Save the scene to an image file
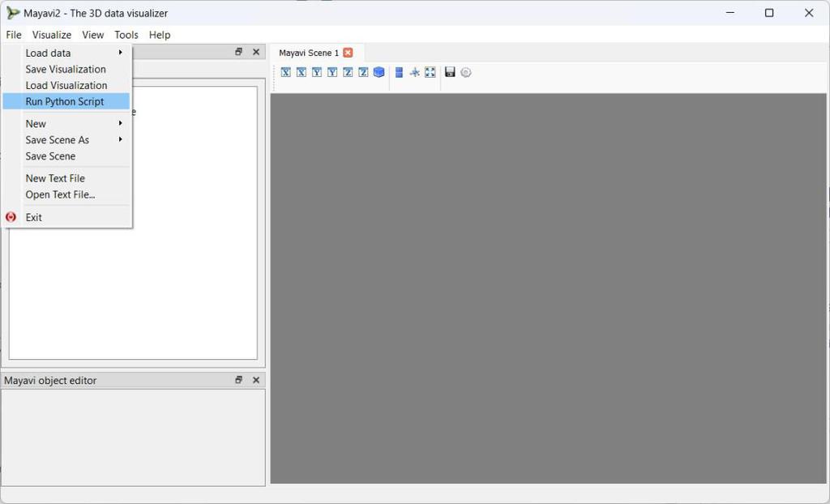Screen dimensions: 830x504 [x=450, y=72]
